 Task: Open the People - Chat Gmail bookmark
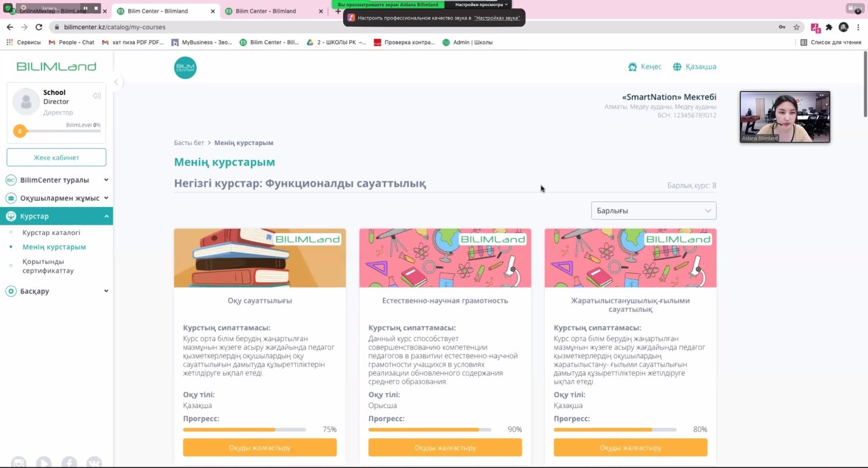click(72, 42)
